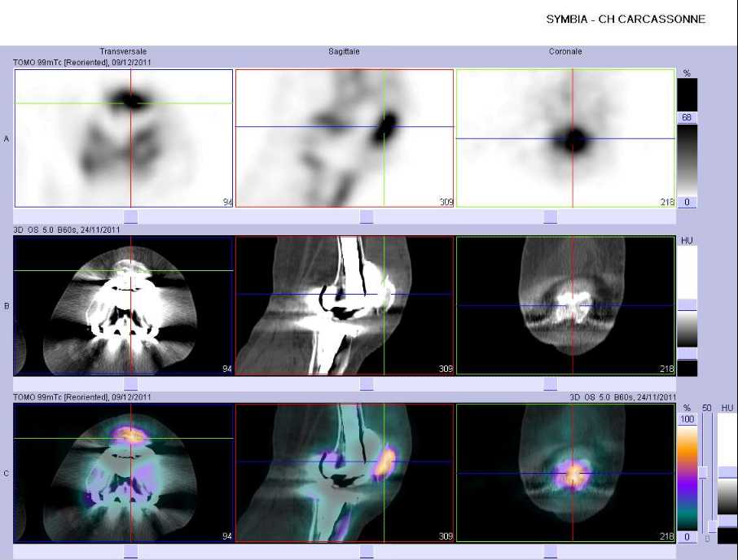Click the 100 upper threshold value in row C
This screenshot has height=560, width=738.
pos(687,419)
